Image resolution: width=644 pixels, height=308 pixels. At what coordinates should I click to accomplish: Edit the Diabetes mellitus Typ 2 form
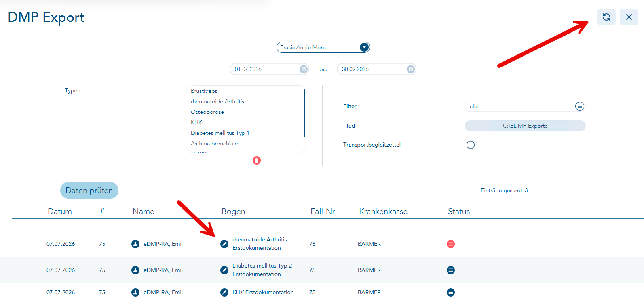pos(224,270)
